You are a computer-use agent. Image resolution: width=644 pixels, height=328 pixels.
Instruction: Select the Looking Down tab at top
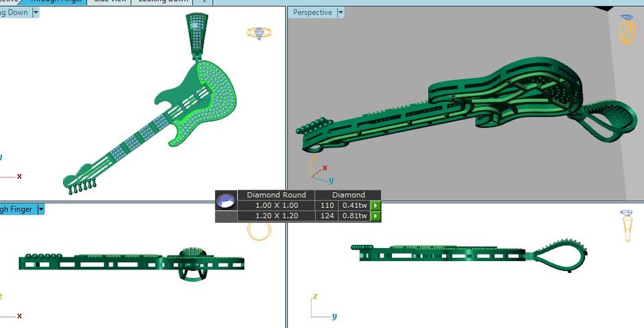click(164, 1)
